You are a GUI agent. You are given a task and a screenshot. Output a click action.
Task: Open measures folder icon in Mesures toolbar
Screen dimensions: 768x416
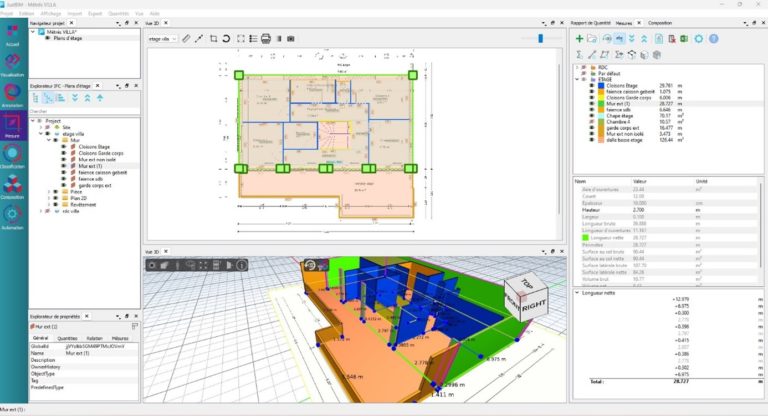(592, 39)
